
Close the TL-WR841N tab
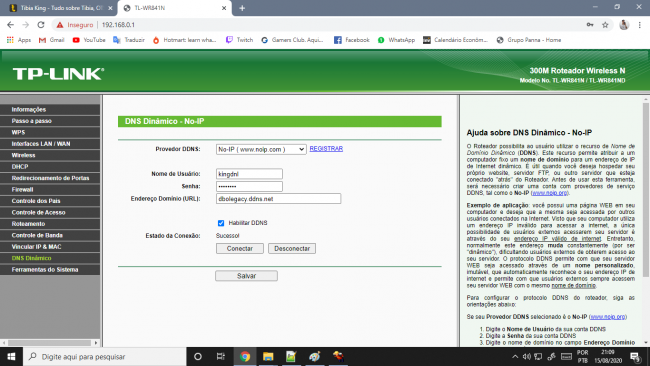pyautogui.click(x=224, y=8)
